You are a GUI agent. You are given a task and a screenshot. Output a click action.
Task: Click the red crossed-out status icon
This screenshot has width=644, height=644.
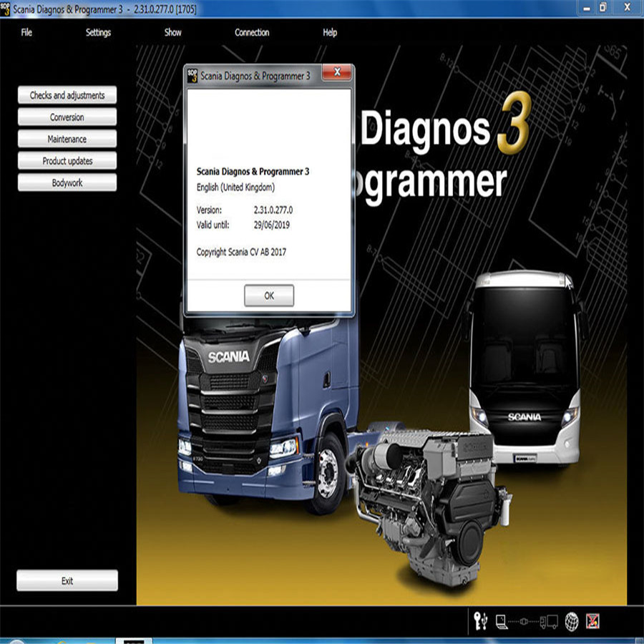click(592, 620)
